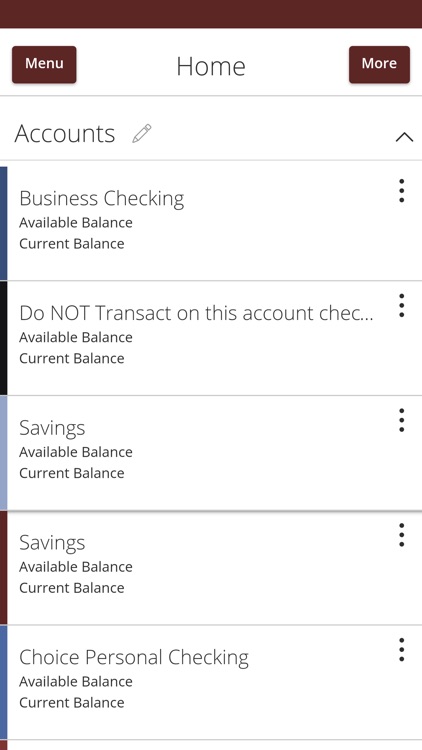This screenshot has height=750, width=422.
Task: Click the pencil edit icon beside Accounts
Action: 142,133
